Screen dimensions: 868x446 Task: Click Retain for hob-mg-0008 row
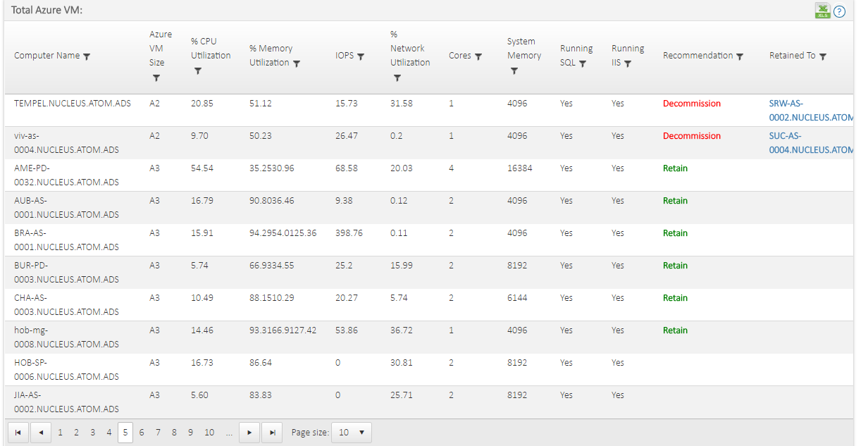(675, 330)
